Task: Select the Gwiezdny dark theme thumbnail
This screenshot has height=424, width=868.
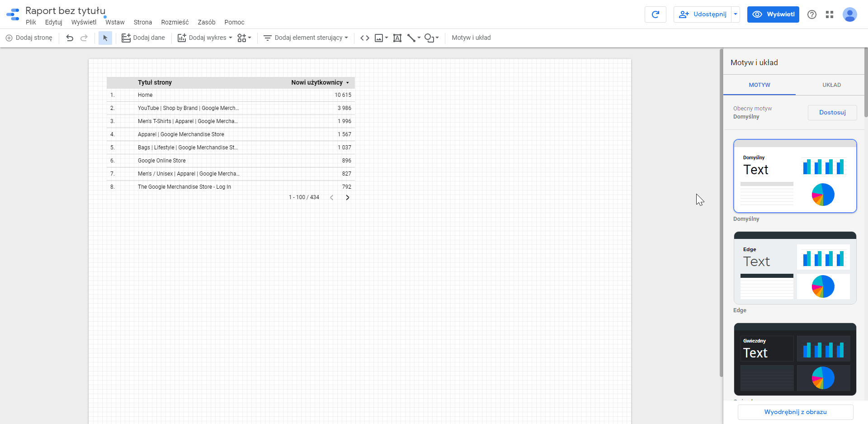Action: coord(795,359)
